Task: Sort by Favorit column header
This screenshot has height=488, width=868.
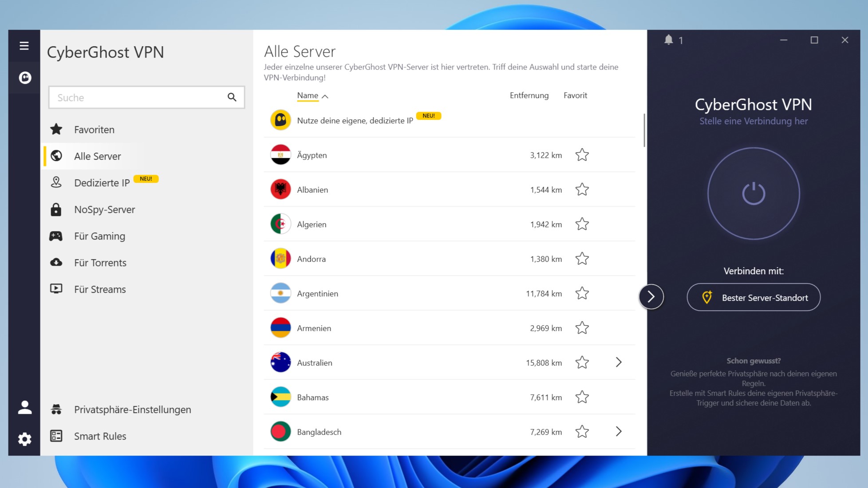Action: pos(575,95)
